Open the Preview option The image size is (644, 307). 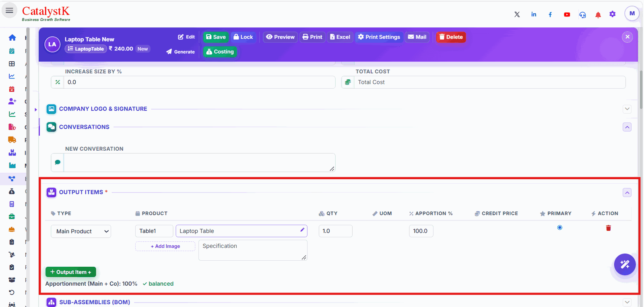[280, 37]
